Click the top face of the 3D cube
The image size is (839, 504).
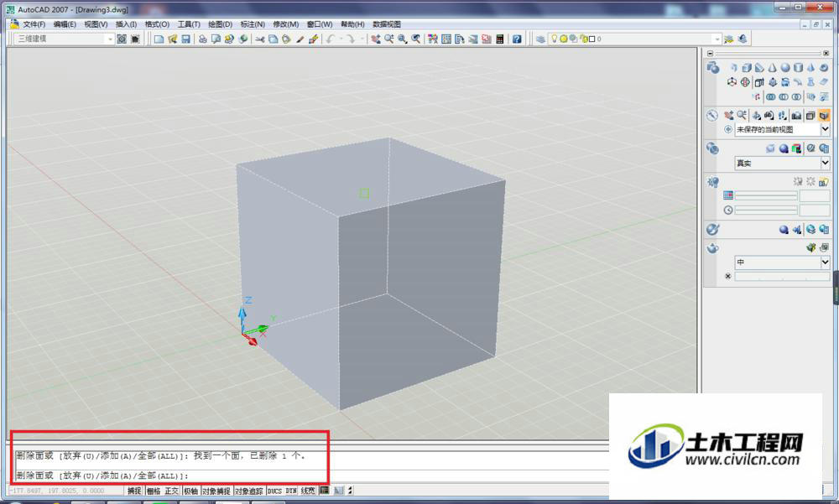click(371, 175)
